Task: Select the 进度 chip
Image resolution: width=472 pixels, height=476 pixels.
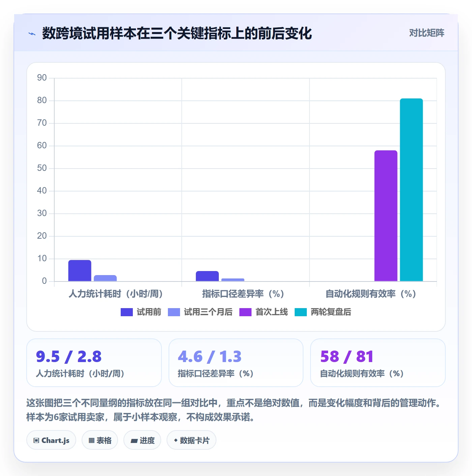Action: tap(142, 440)
